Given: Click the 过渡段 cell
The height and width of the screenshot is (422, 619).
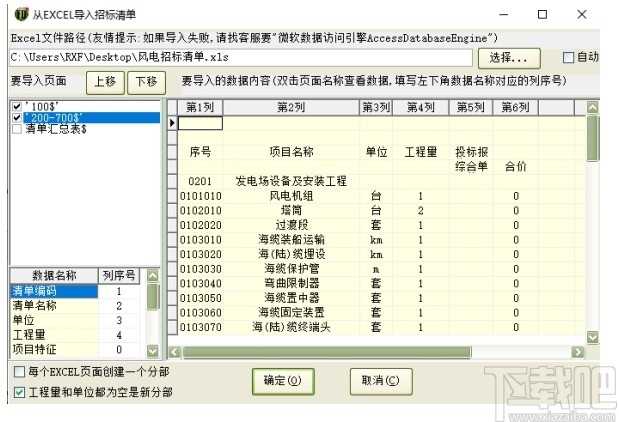Looking at the screenshot, I should click(291, 225).
